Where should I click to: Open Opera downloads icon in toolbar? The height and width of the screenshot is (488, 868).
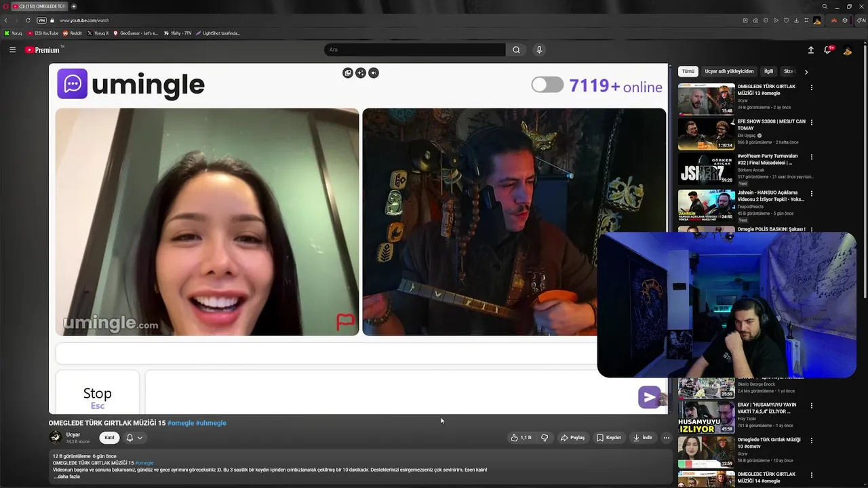point(796,20)
